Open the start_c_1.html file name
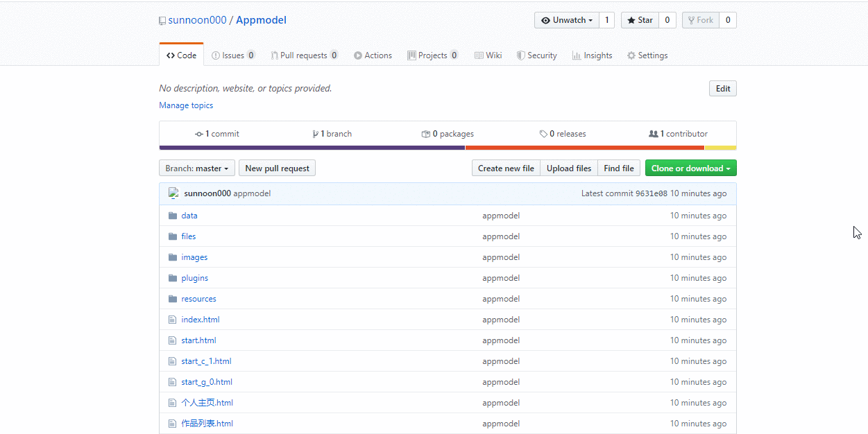868x434 pixels. 206,361
